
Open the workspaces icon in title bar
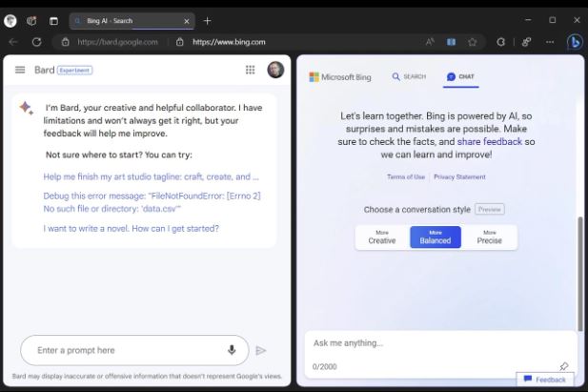[x=31, y=21]
